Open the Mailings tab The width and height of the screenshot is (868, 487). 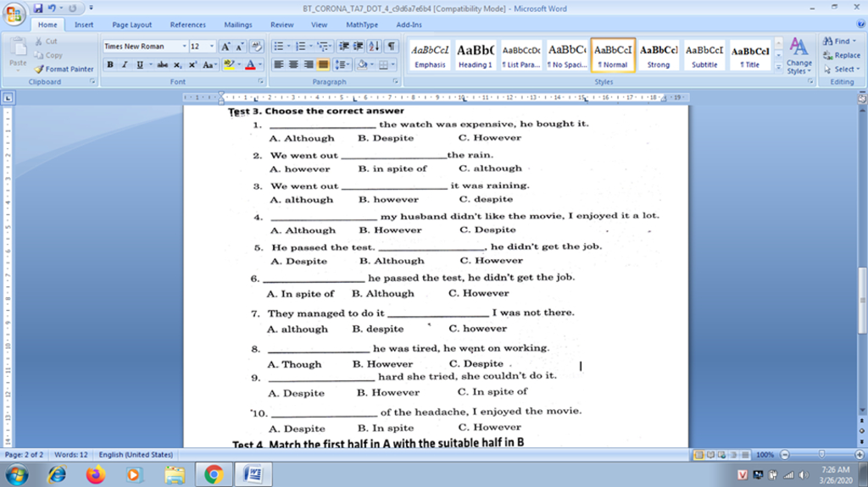click(238, 25)
